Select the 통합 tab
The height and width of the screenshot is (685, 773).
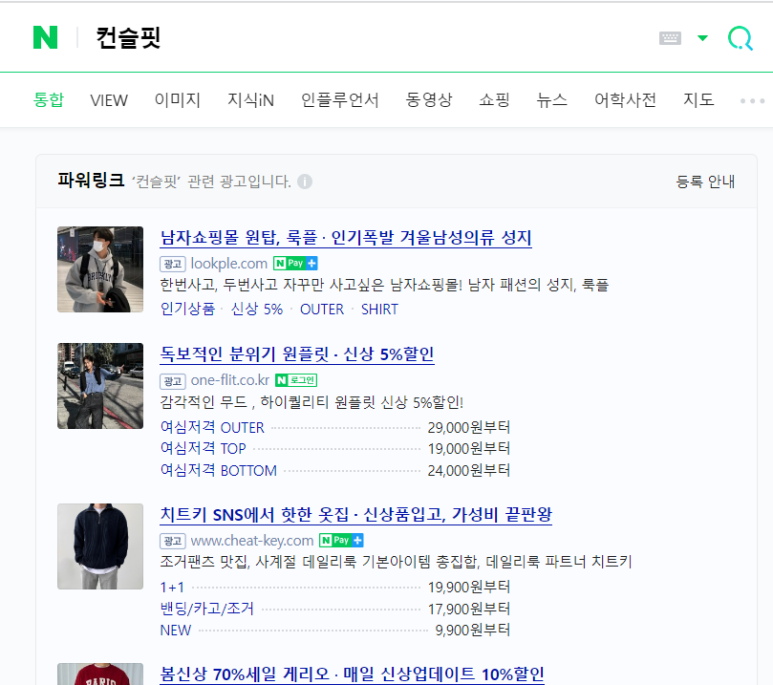[x=48, y=100]
